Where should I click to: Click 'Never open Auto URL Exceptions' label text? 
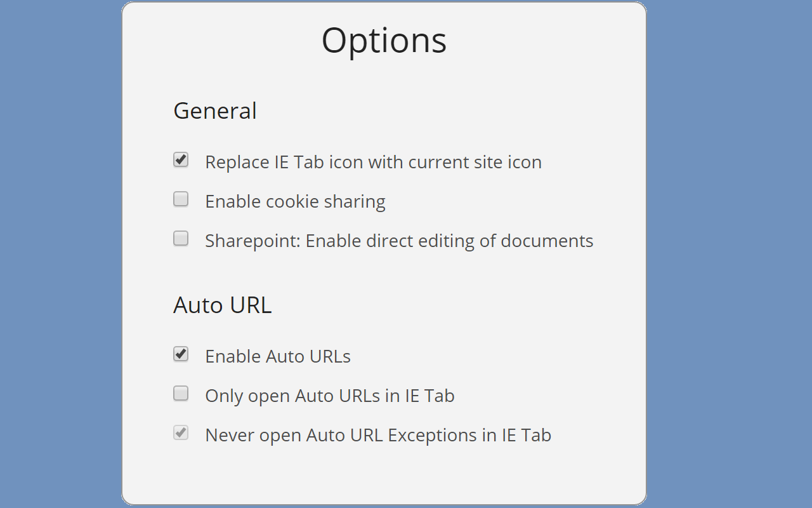(378, 436)
